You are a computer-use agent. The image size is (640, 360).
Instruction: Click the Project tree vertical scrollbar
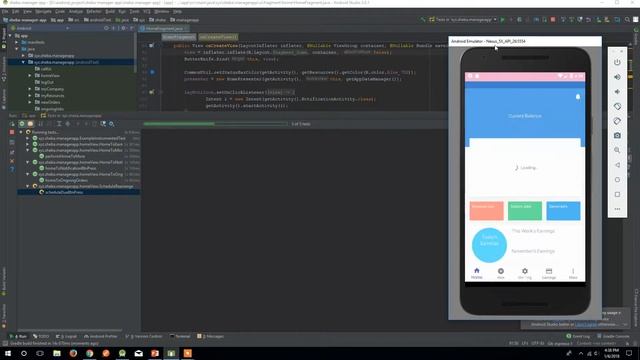pyautogui.click(x=135, y=53)
